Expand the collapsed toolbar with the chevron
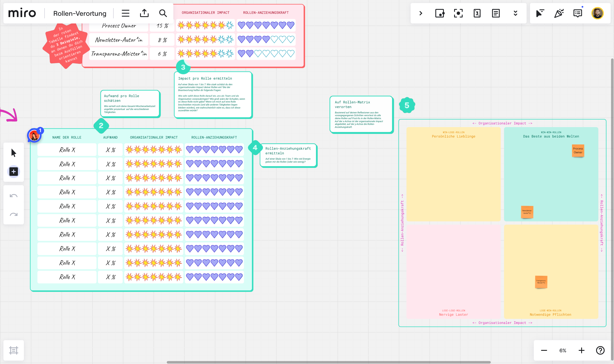 tap(421, 13)
